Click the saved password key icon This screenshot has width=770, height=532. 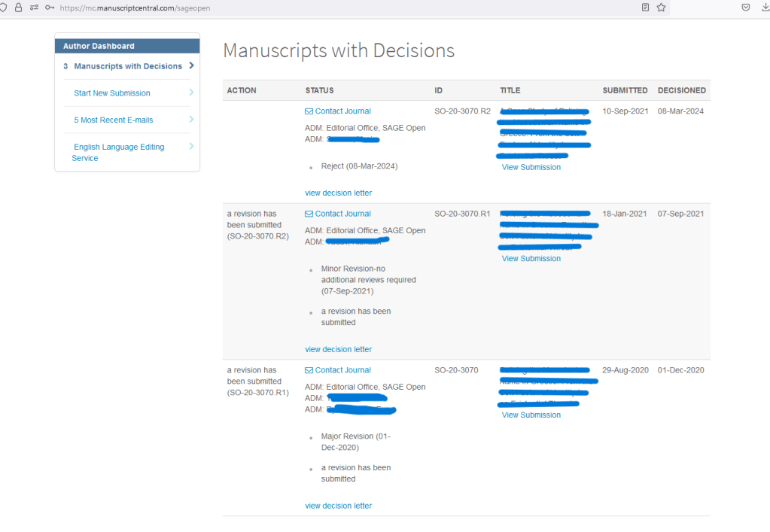click(x=50, y=8)
